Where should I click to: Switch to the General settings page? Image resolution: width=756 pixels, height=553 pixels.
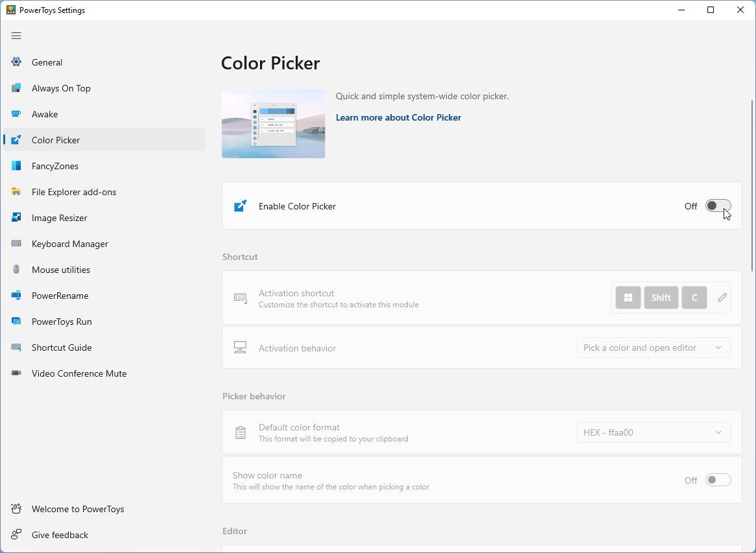tap(47, 62)
